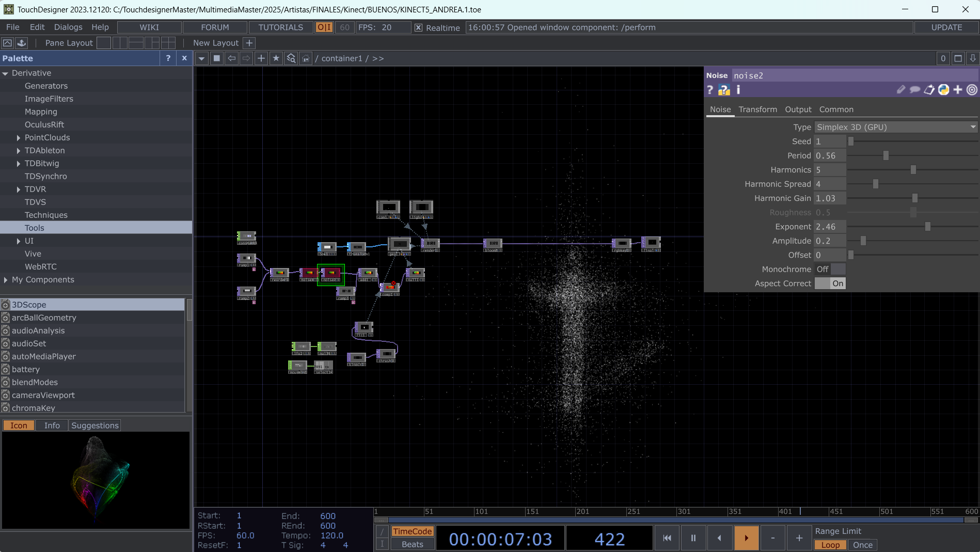The width and height of the screenshot is (980, 552).
Task: Open the Dialogs menu
Action: click(68, 27)
